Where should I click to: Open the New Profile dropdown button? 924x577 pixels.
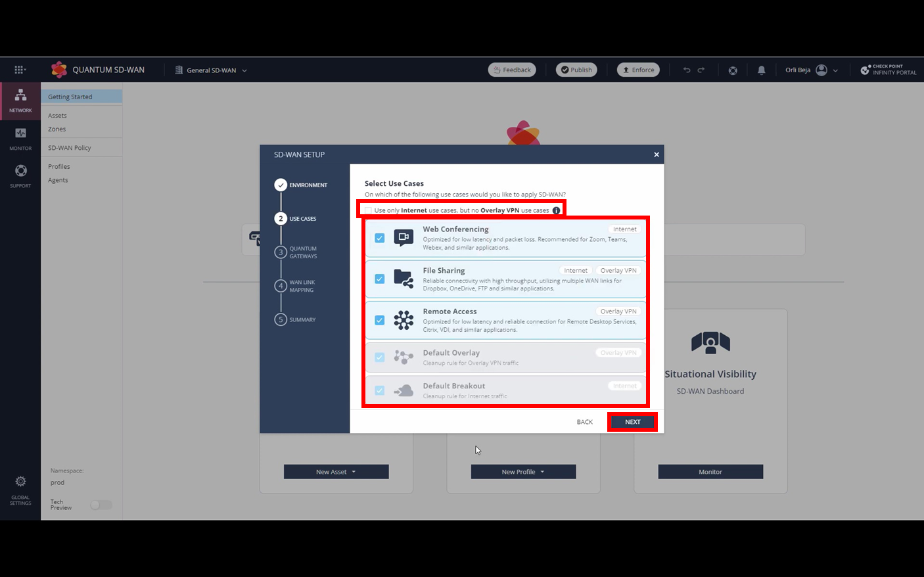coord(524,472)
